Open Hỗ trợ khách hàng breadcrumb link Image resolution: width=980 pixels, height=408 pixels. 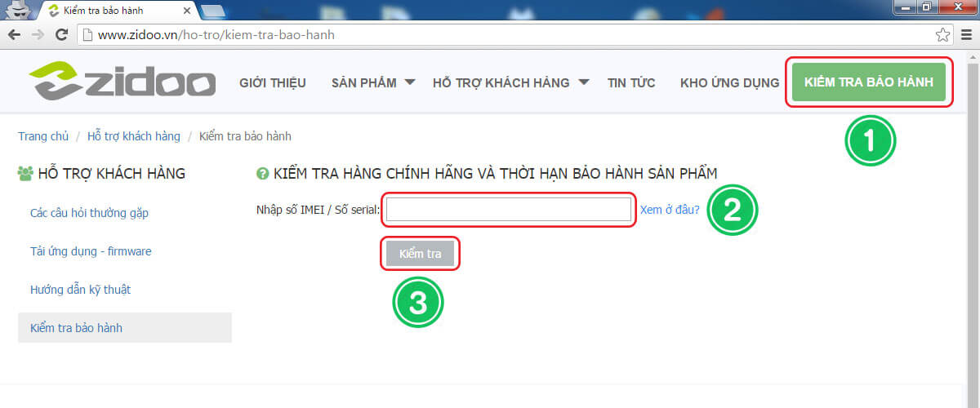[135, 136]
